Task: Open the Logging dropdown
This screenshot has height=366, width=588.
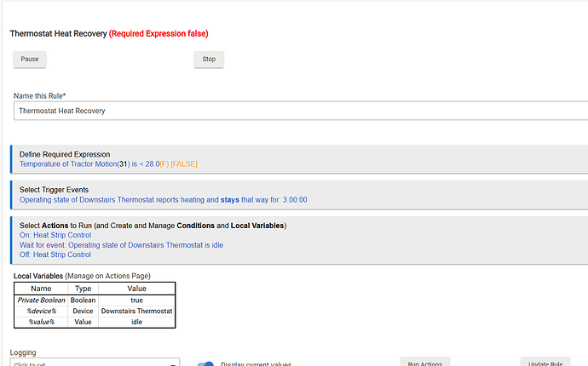Action: (95, 363)
